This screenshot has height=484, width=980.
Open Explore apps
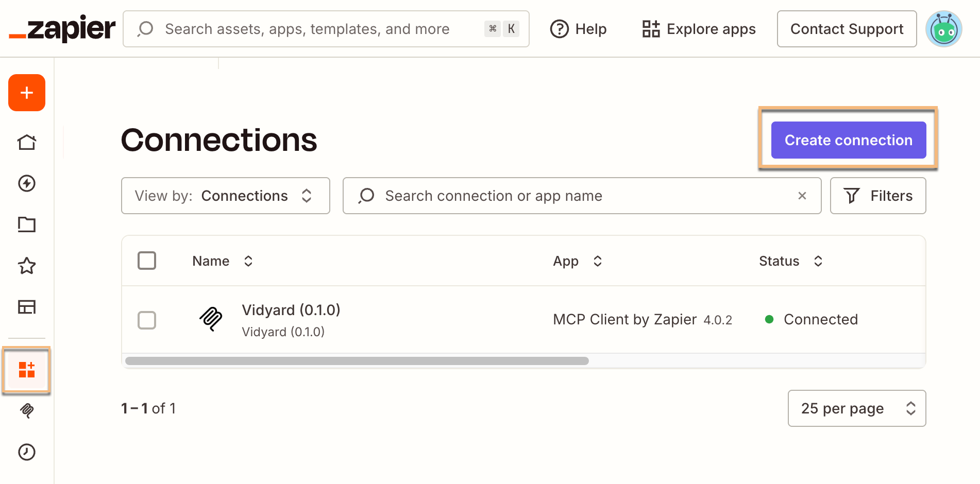pyautogui.click(x=699, y=29)
